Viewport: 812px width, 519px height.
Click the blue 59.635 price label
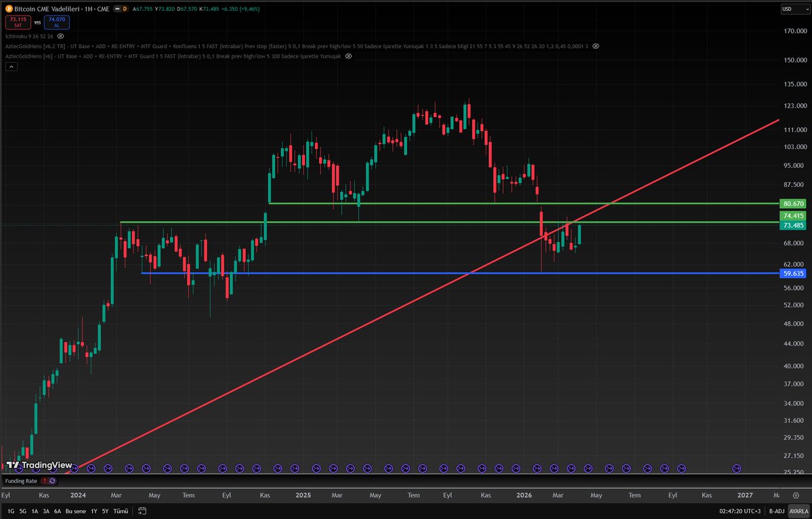pyautogui.click(x=792, y=274)
